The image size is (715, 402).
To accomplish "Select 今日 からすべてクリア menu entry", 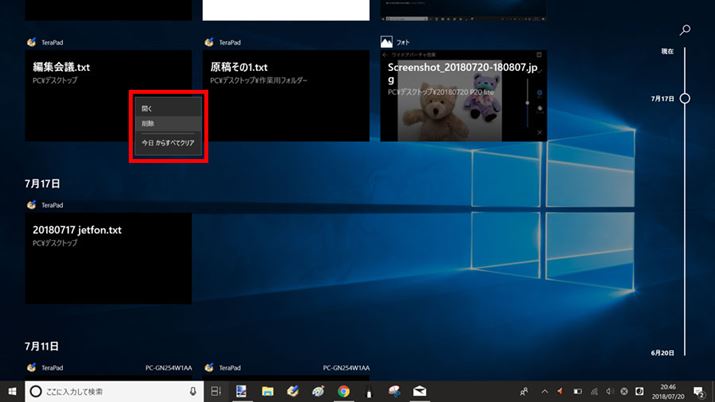I will [168, 144].
